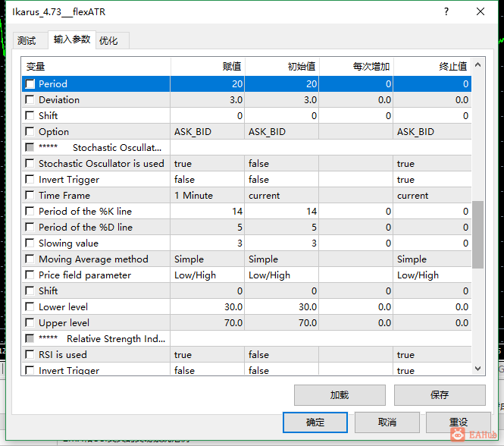Change RSI is used 赋值 value true
Screen dimensions: 504x446
pyautogui.click(x=208, y=355)
